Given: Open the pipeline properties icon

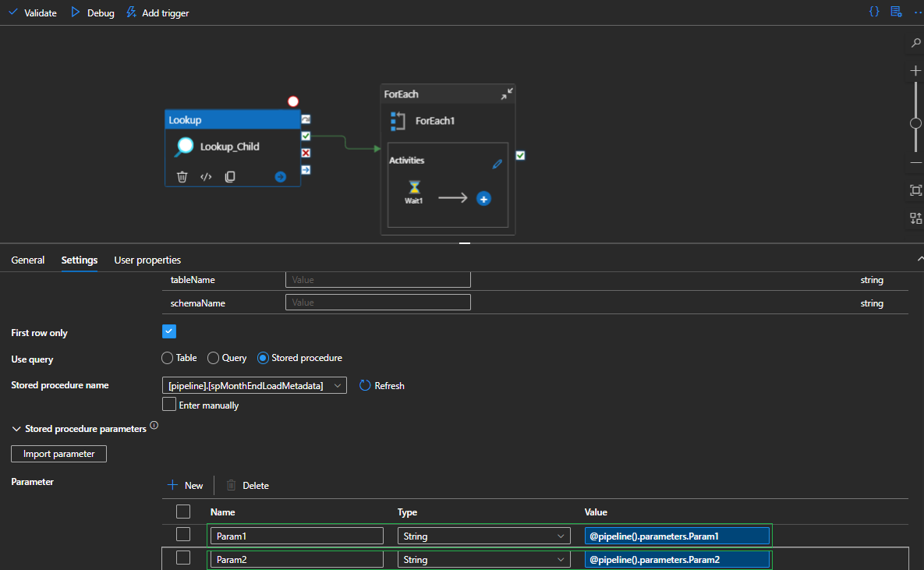Looking at the screenshot, I should coord(896,12).
